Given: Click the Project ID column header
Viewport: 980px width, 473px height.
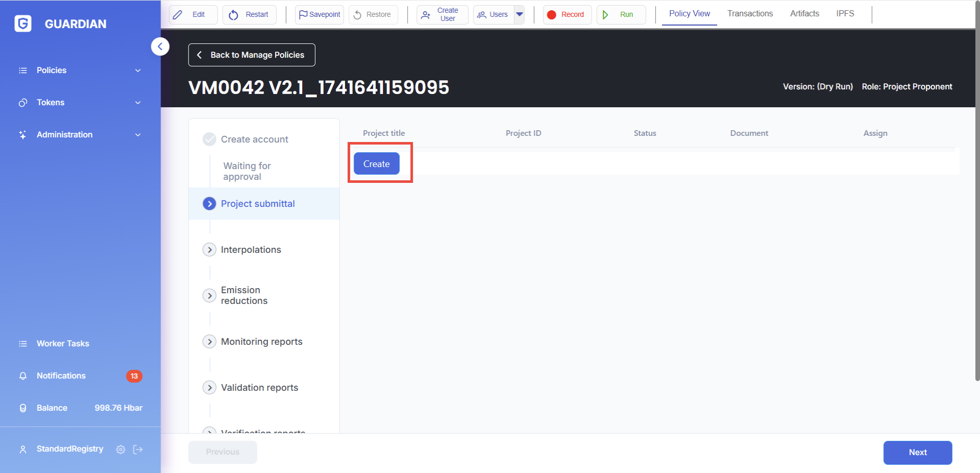Looking at the screenshot, I should [x=523, y=133].
